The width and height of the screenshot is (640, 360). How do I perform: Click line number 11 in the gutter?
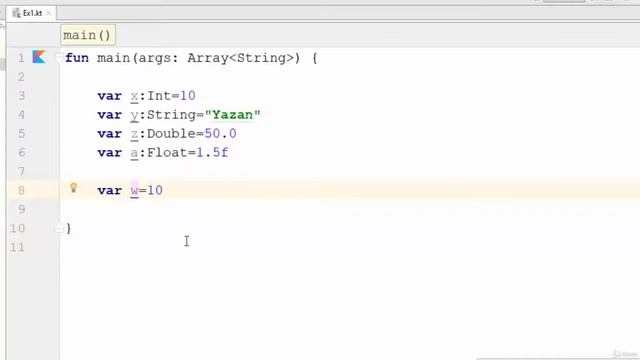pos(17,247)
